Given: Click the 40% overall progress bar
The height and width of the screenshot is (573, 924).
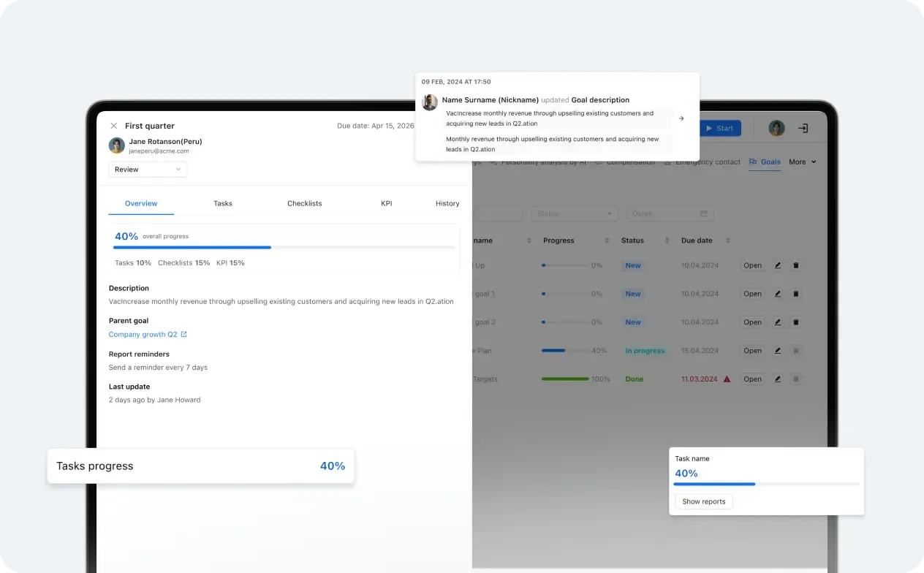Looking at the screenshot, I should point(284,248).
